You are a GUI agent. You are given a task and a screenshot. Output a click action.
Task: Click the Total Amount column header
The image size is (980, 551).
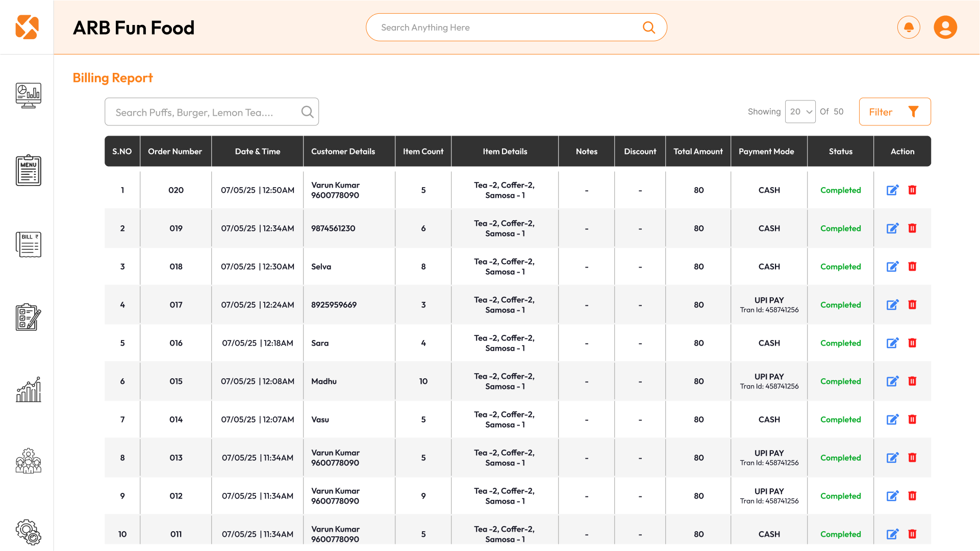(698, 151)
